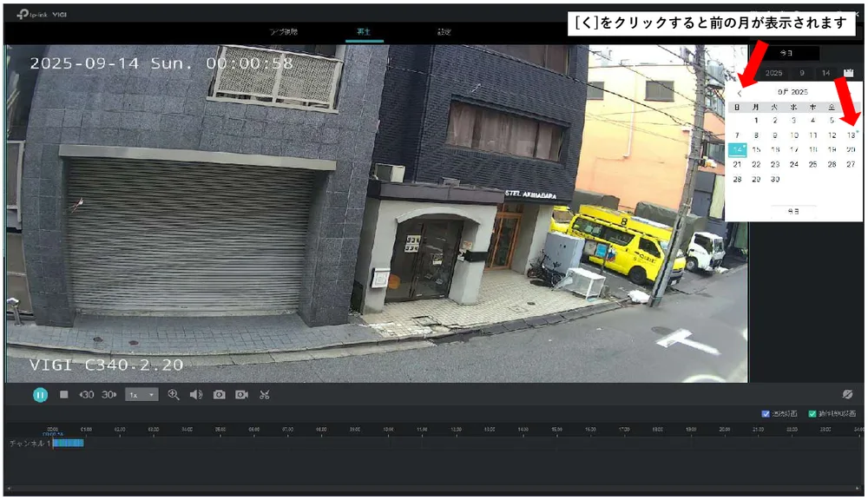Show previous month with the < chevron
Screen dimensions: 868x500
(x=740, y=93)
